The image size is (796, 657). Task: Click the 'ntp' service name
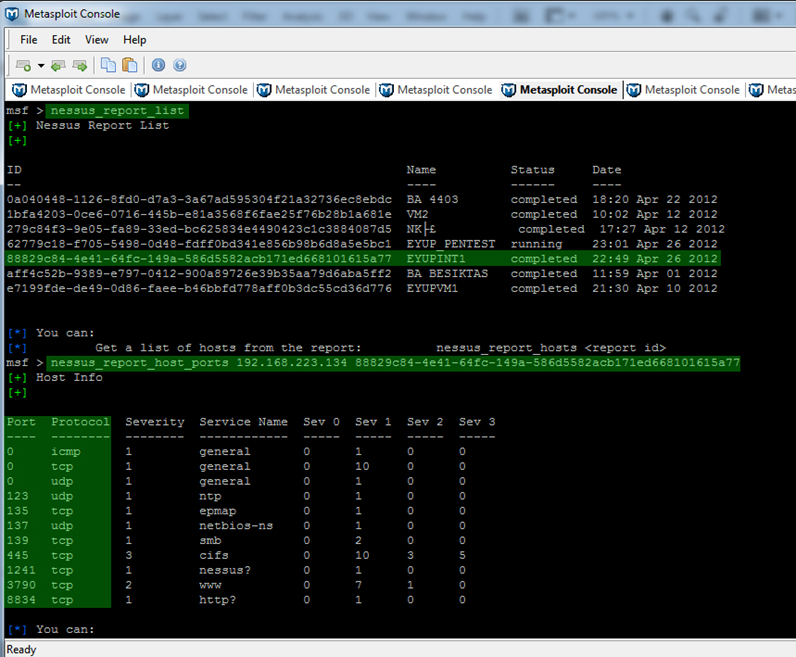pyautogui.click(x=210, y=497)
